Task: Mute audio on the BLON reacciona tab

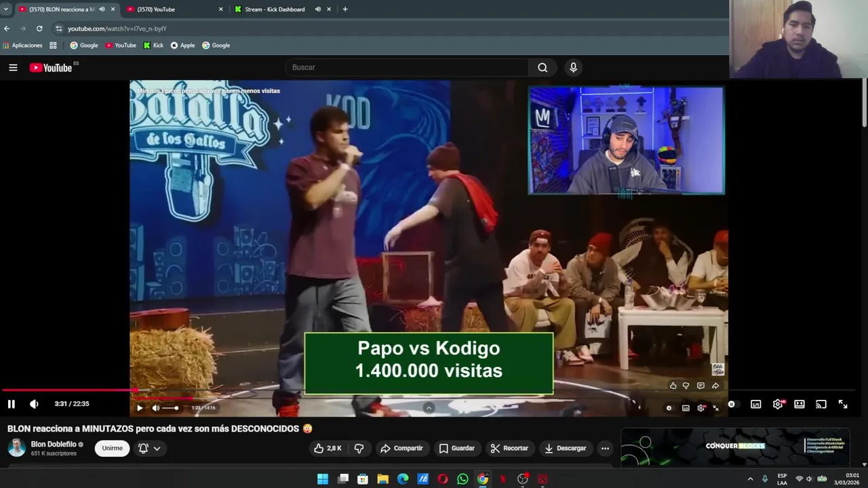Action: [102, 9]
